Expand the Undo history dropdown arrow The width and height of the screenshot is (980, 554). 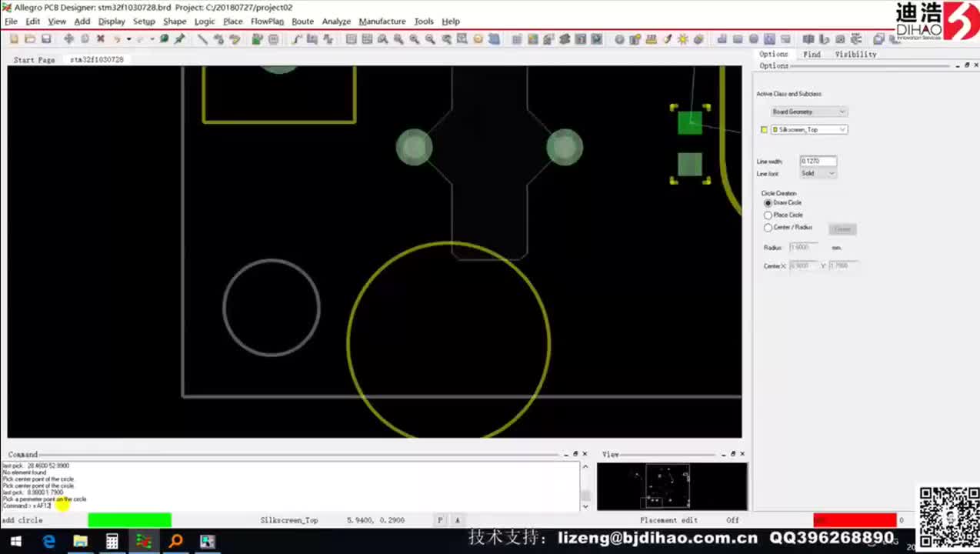point(128,39)
